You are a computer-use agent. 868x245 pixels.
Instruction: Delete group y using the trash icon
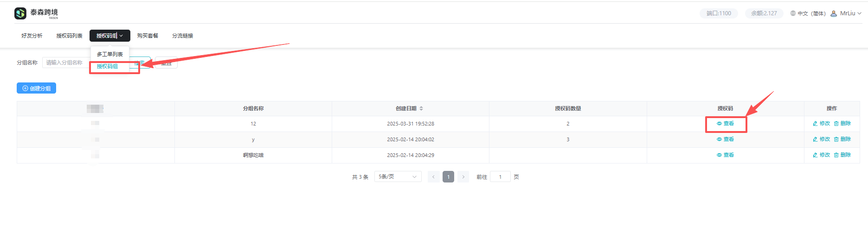point(842,139)
